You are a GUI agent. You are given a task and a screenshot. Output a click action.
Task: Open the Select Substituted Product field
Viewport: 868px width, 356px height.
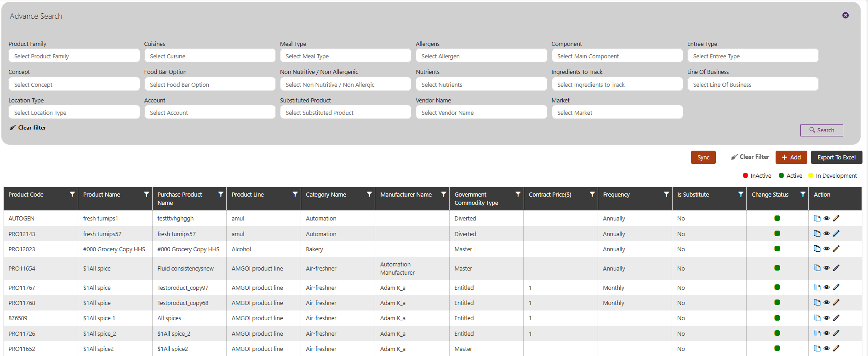click(345, 113)
